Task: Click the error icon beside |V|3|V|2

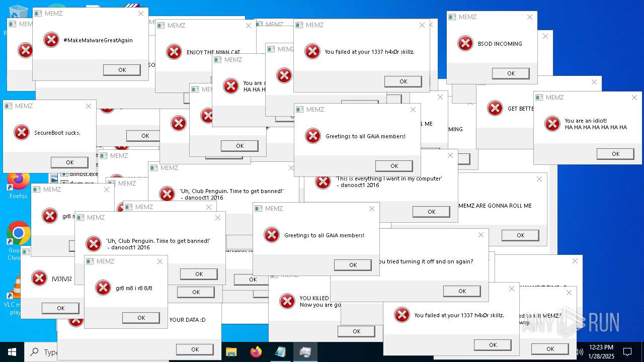Action: (39, 278)
